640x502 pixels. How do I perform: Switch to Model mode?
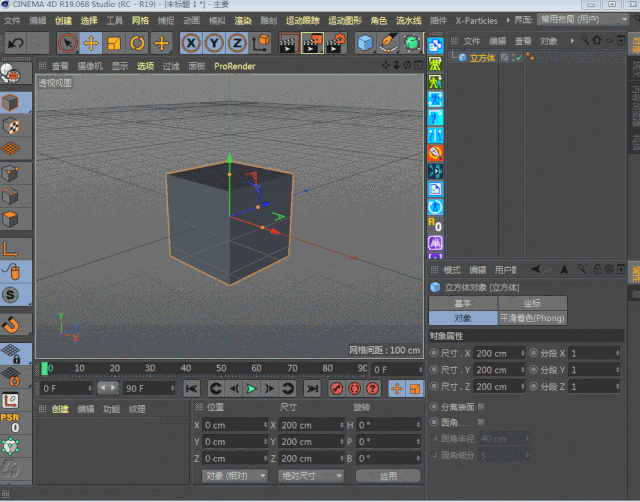pyautogui.click(x=11, y=102)
